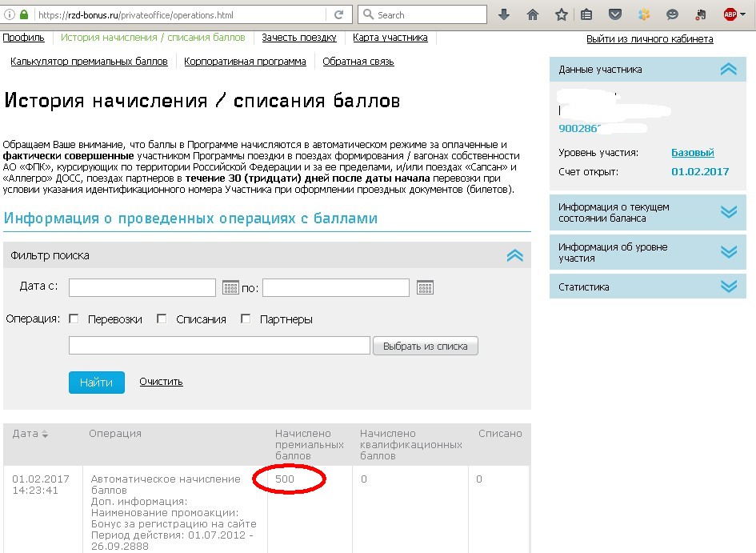This screenshot has width=756, height=553.
Task: Click the Выйти из личного кабинета link
Action: point(649,39)
